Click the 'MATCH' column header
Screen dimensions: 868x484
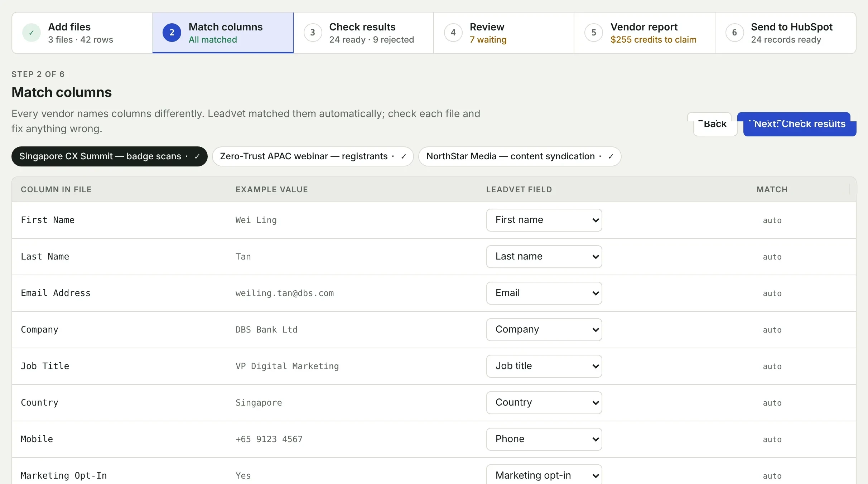pyautogui.click(x=772, y=189)
